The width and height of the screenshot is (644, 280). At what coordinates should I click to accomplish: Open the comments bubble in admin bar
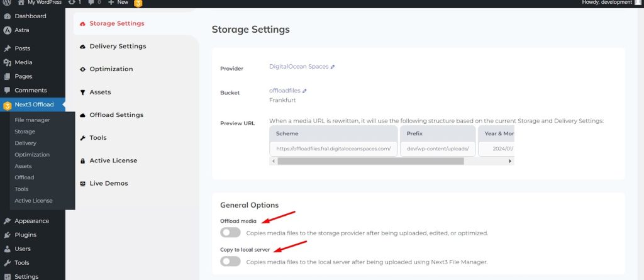click(91, 2)
